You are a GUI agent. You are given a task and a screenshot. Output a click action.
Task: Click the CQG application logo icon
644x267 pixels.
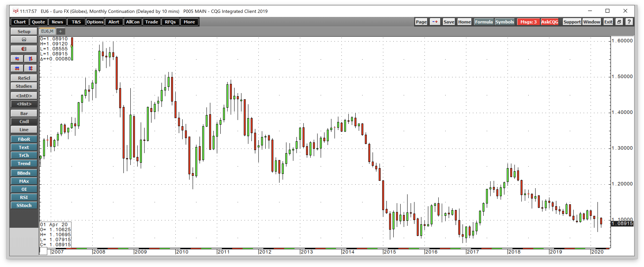(x=16, y=11)
